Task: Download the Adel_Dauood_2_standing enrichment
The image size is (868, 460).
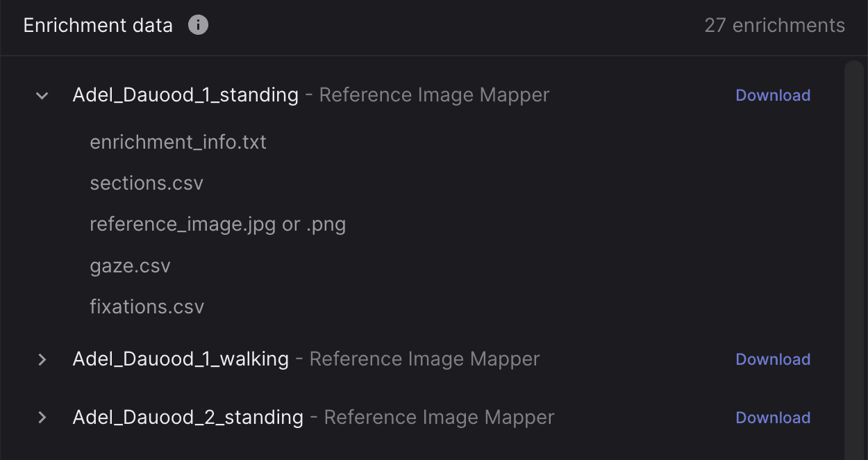Action: (773, 418)
